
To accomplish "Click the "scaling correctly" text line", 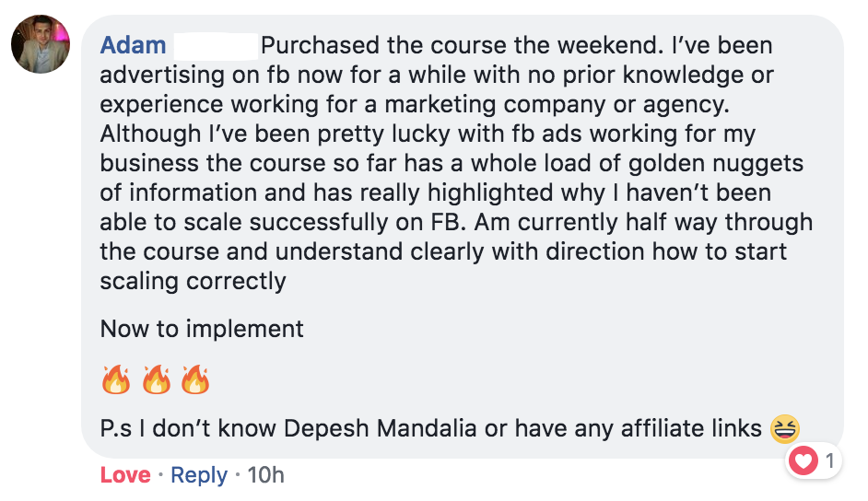I will (x=194, y=282).
